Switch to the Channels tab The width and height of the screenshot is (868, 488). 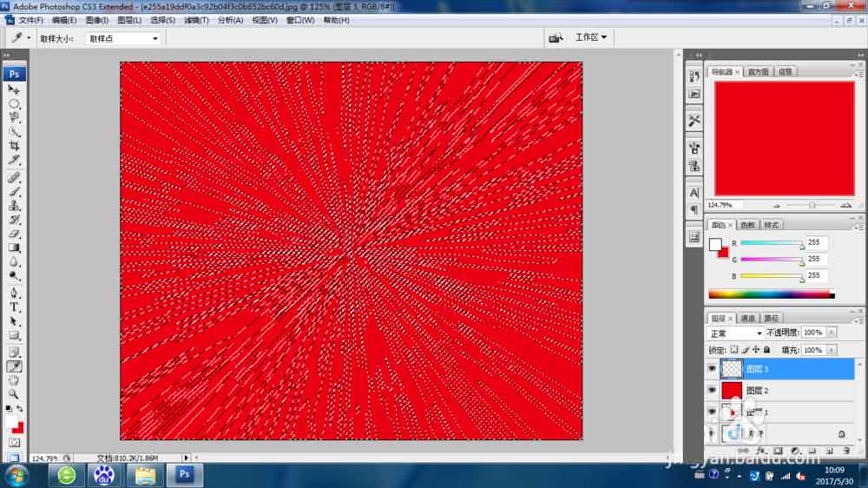point(748,318)
